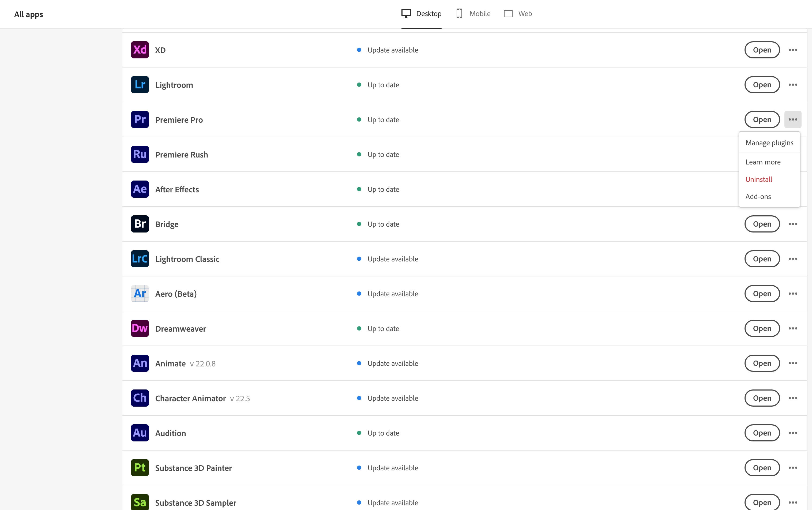Switch to the Web tab
Image resolution: width=812 pixels, height=510 pixels.
pyautogui.click(x=518, y=13)
